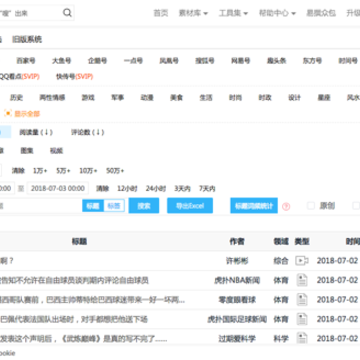Sort by 阅读量 descending

[36, 132]
